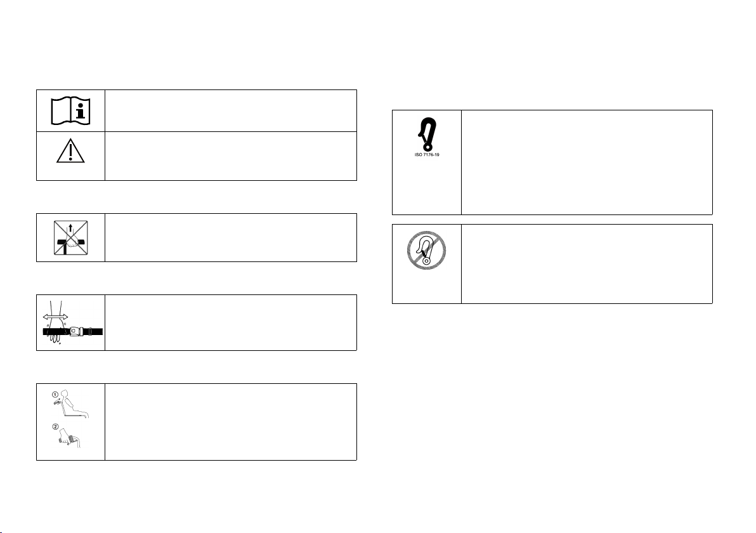The width and height of the screenshot is (756, 533).
Task: Click the blank cell next to crossed-out lifting symbol
Action: tap(230, 237)
